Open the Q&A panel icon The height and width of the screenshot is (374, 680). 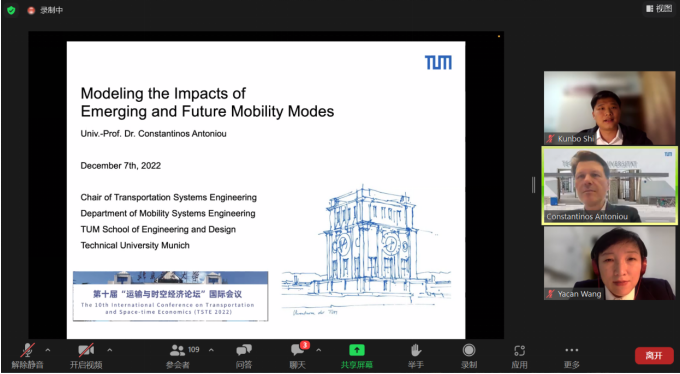pos(244,350)
